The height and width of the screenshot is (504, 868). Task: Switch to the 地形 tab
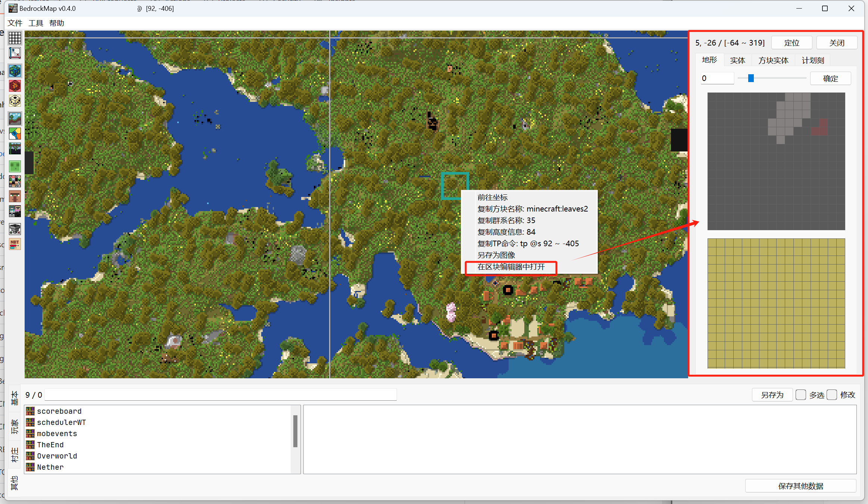pyautogui.click(x=709, y=60)
